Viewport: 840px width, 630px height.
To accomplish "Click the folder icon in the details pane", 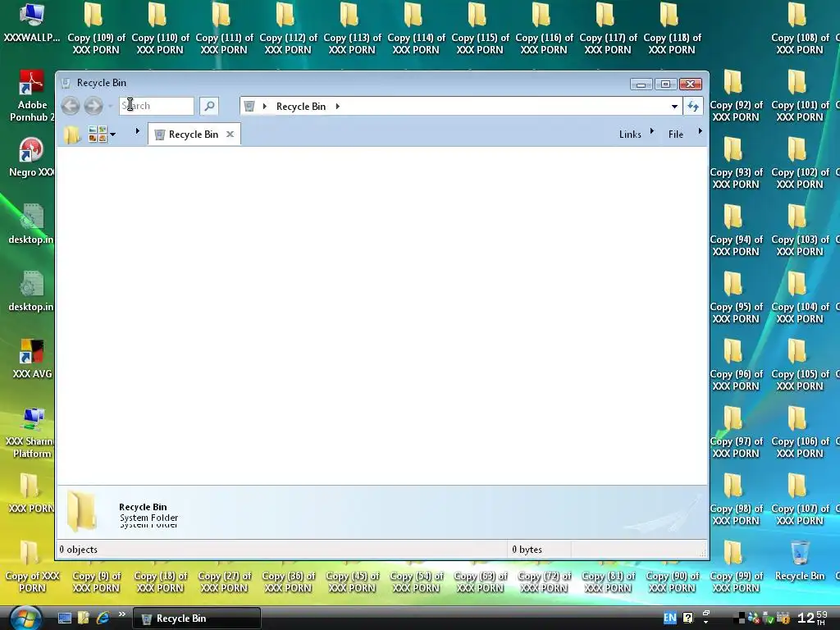I will point(82,511).
